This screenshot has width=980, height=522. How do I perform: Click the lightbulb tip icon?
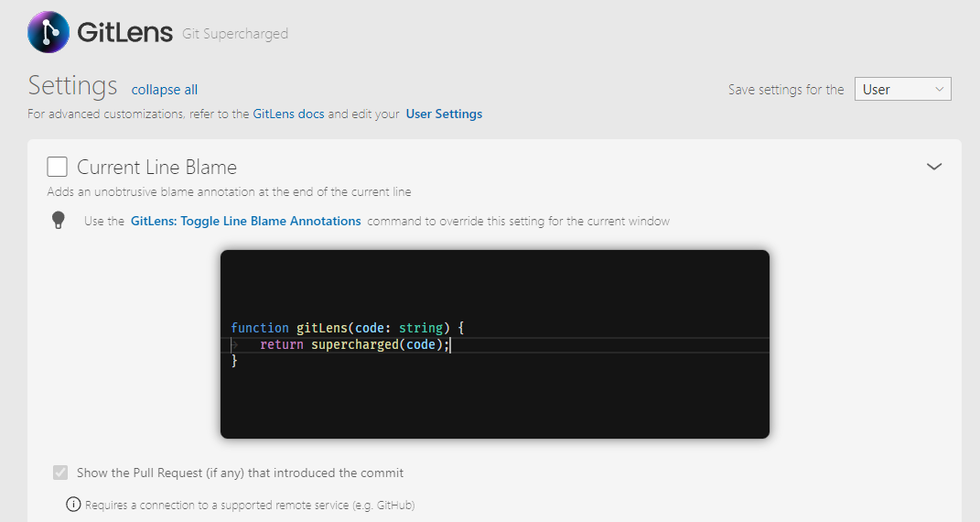click(59, 220)
